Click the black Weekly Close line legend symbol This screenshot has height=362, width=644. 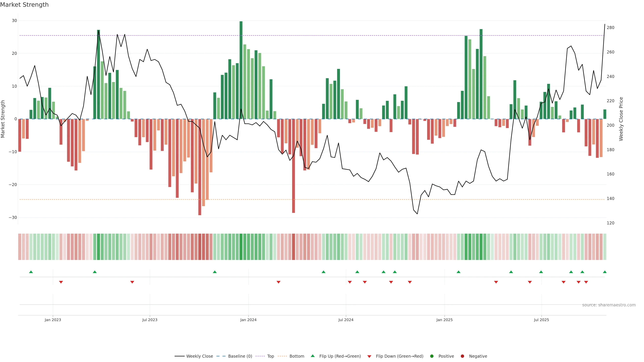click(x=179, y=356)
